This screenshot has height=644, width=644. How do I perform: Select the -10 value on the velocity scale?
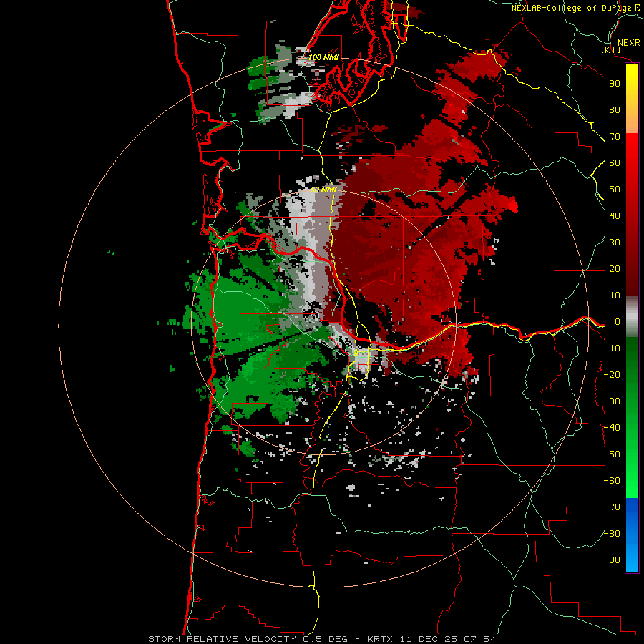click(612, 348)
